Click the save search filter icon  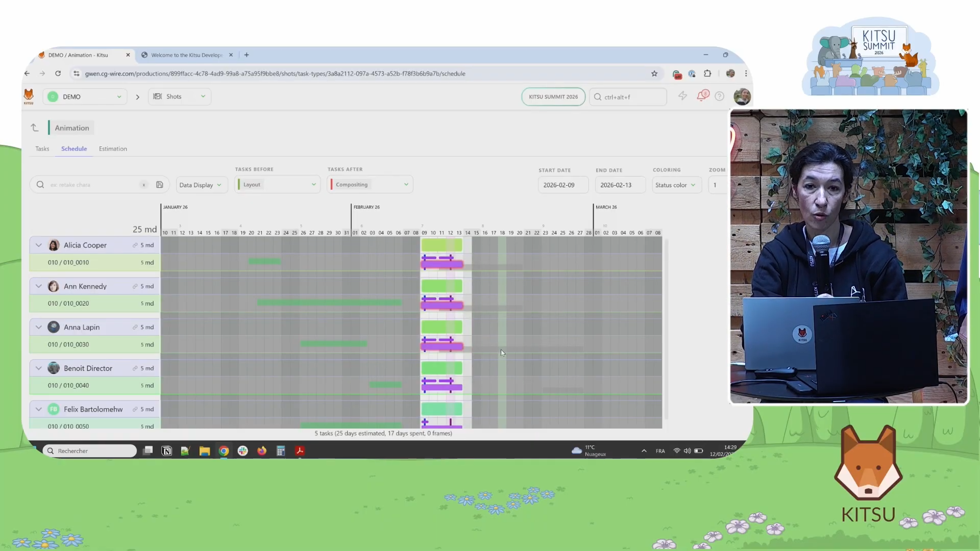(160, 185)
